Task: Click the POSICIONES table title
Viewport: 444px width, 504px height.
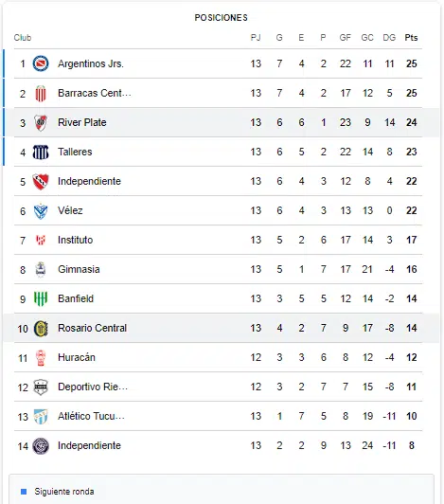Action: (221, 18)
